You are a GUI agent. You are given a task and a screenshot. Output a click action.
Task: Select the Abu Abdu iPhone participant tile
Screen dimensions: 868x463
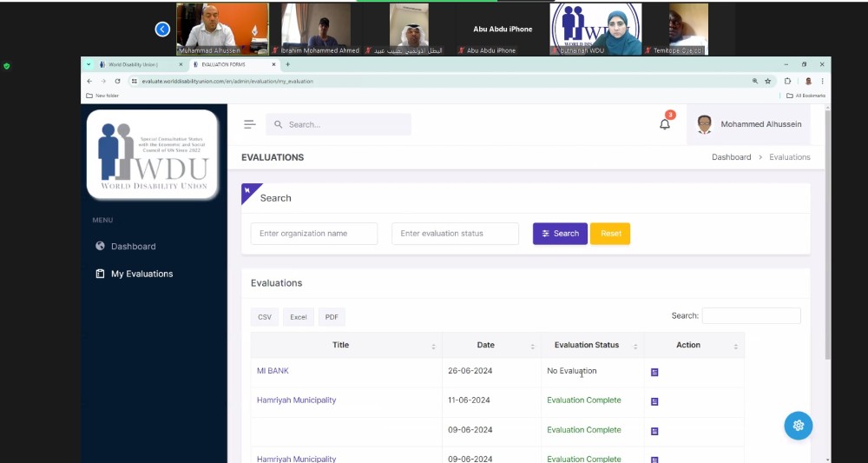tap(502, 29)
